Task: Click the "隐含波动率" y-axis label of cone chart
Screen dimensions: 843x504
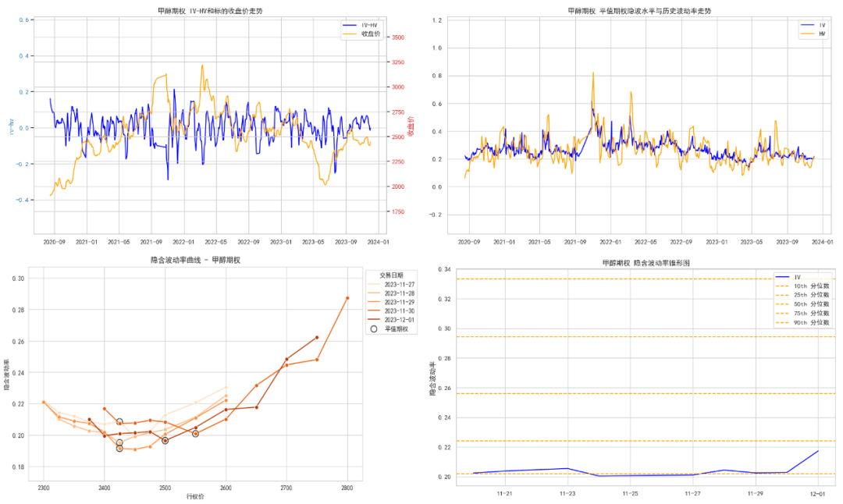Action: click(432, 379)
